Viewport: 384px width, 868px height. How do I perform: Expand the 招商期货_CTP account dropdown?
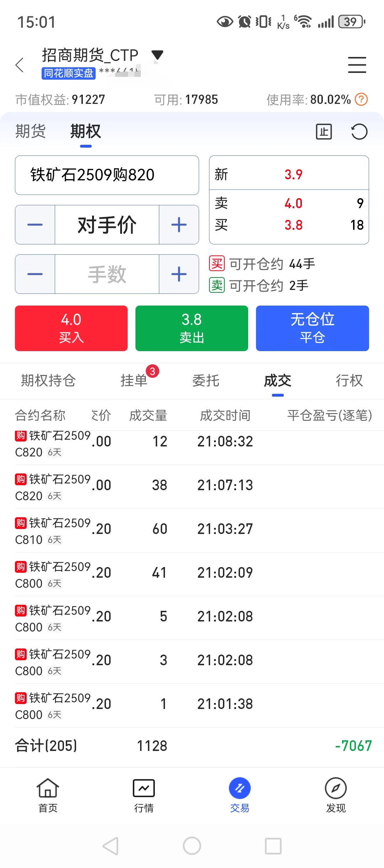pos(157,55)
